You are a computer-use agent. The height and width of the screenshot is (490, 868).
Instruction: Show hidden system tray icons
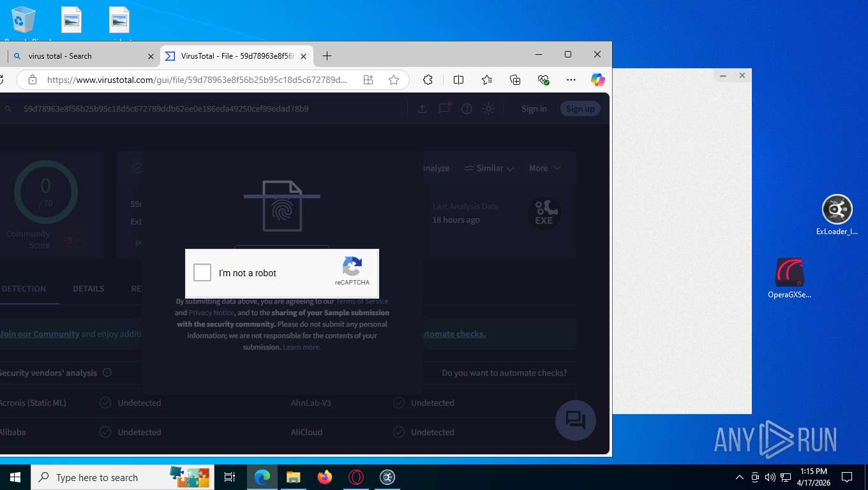740,477
